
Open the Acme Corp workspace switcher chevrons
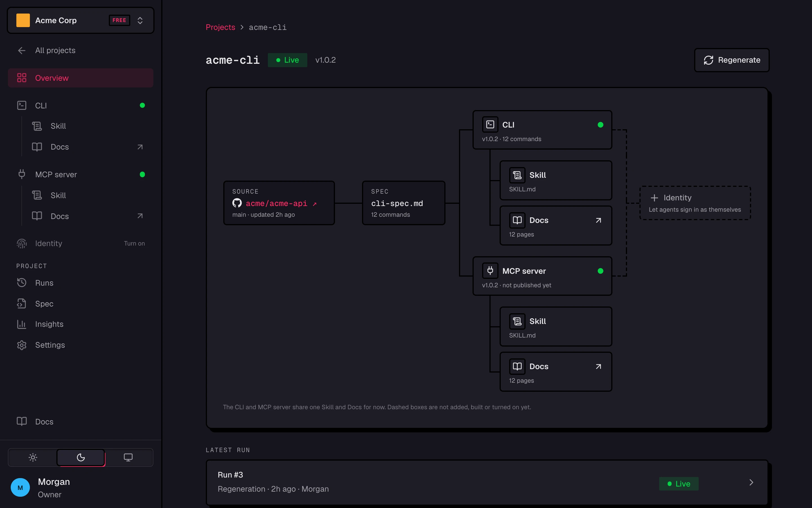[140, 21]
